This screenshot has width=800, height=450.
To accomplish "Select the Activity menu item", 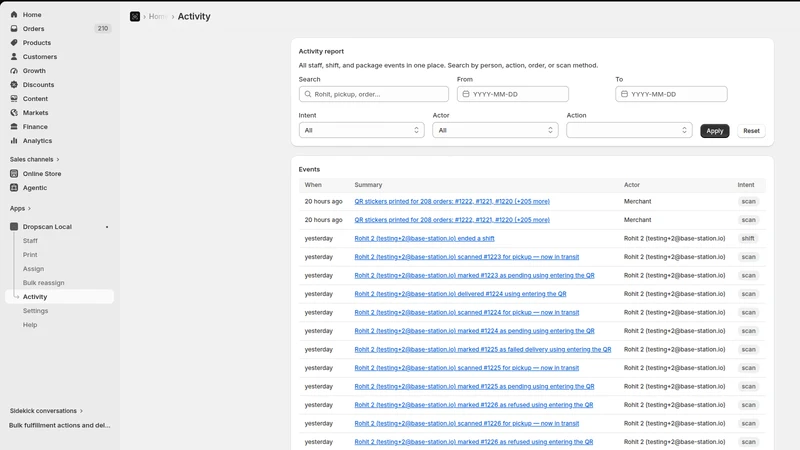I will (59, 296).
